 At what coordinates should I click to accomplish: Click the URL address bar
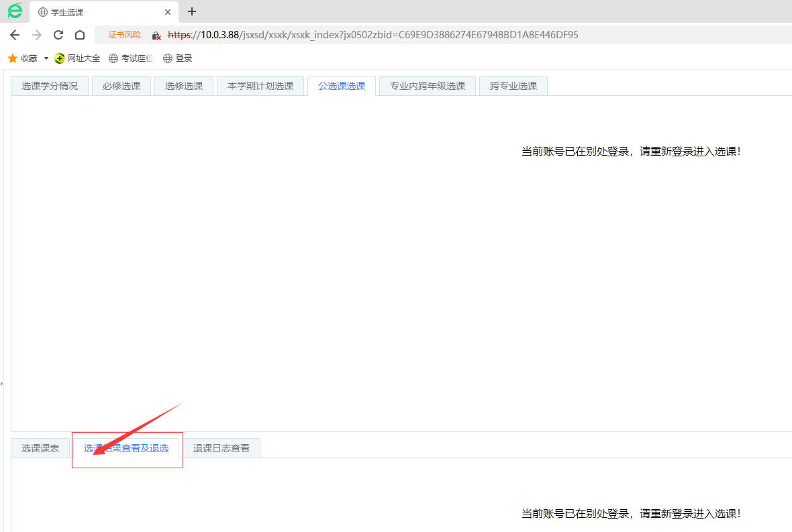point(403,35)
